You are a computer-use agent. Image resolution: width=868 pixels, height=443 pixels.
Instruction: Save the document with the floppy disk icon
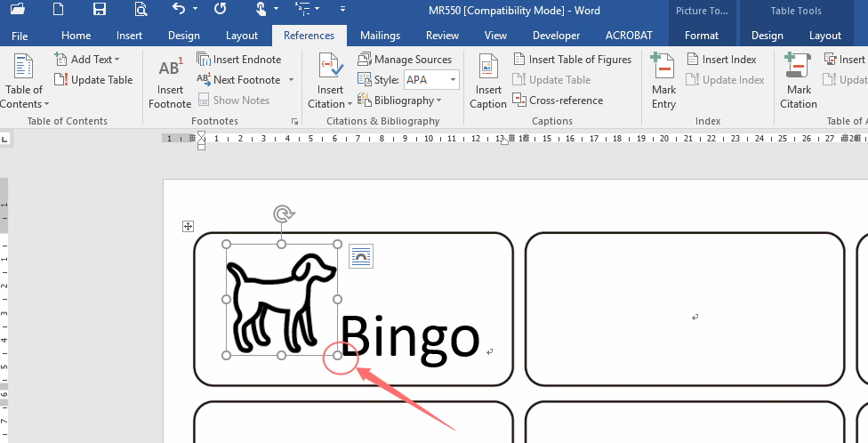(x=99, y=8)
